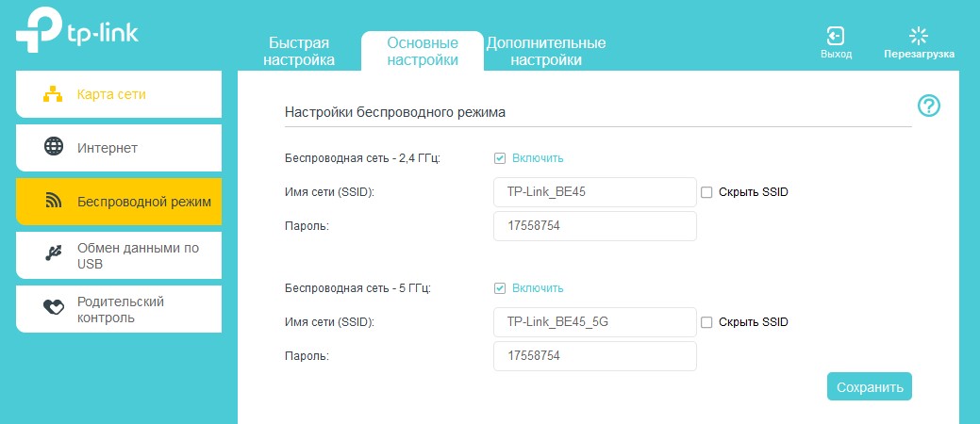
Task: Click the USB sharing icon
Action: (x=54, y=254)
